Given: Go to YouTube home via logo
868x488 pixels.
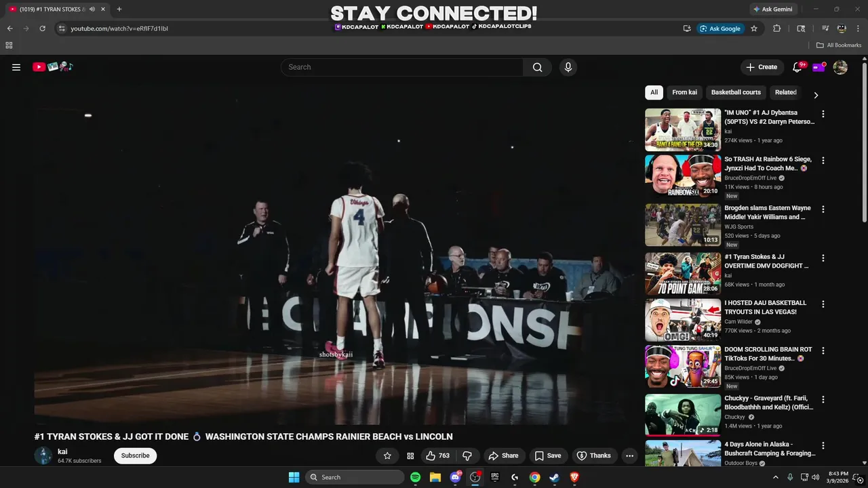Looking at the screenshot, I should [53, 67].
